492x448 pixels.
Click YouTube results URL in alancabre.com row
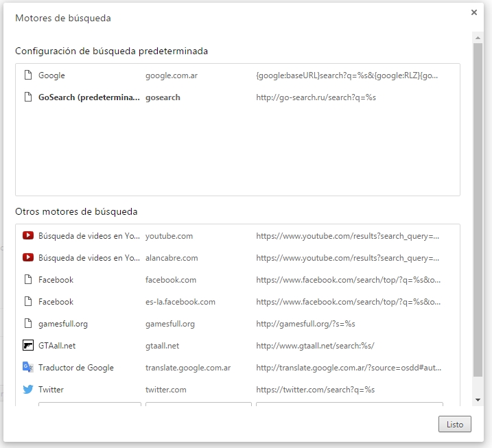pos(348,258)
